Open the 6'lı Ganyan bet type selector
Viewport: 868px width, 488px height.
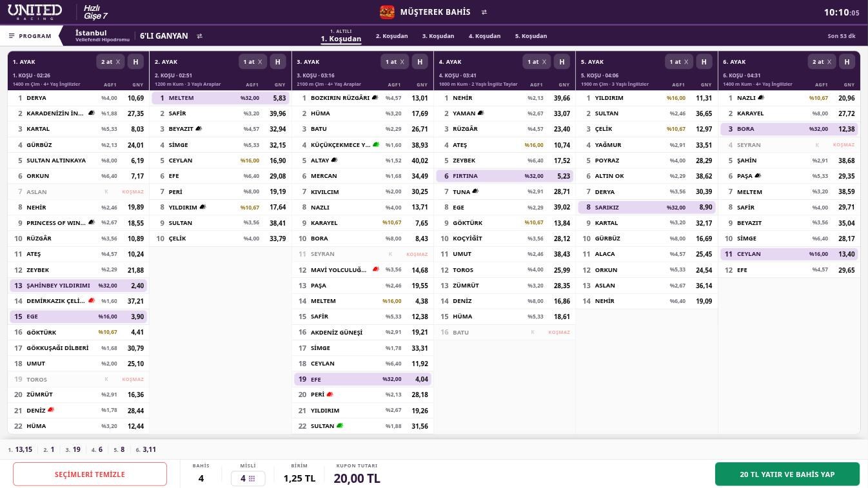tap(164, 36)
